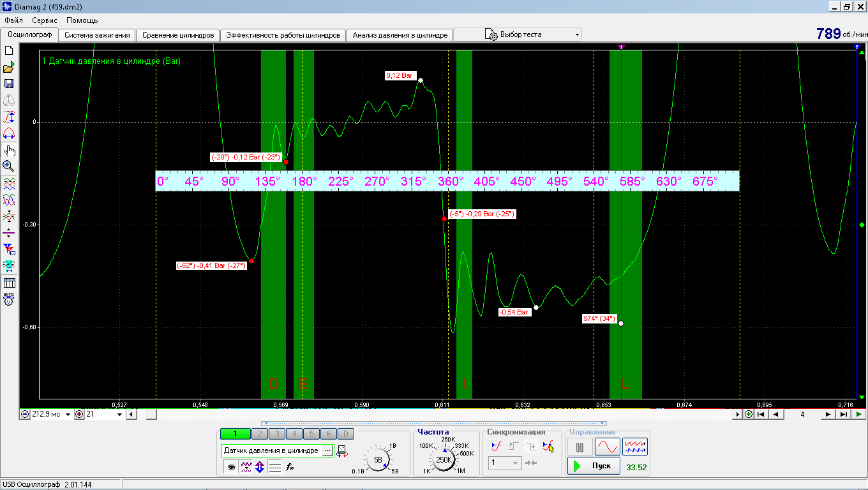Select rising-edge waveform trigger icon

[x=496, y=446]
